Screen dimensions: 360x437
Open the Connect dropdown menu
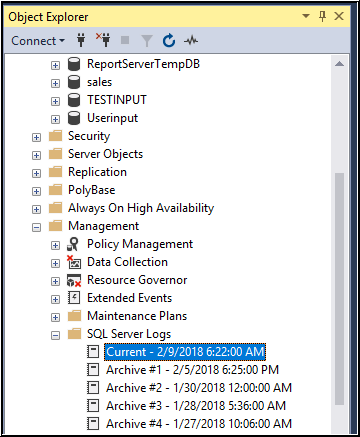pyautogui.click(x=38, y=41)
